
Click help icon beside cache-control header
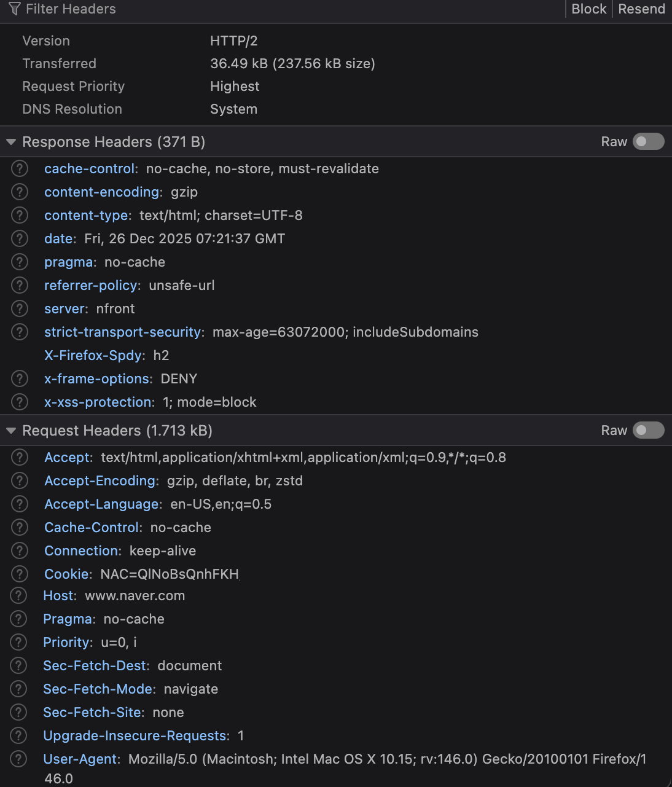20,168
